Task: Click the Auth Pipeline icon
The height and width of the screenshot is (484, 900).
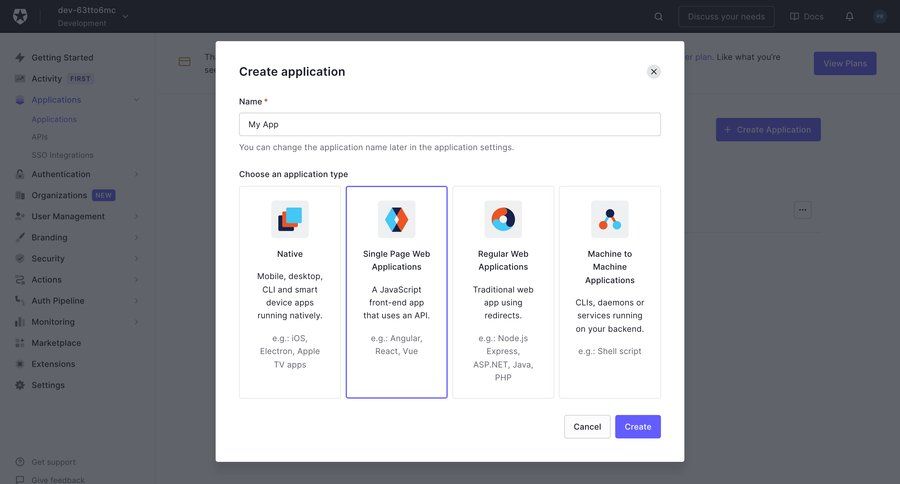Action: [20, 300]
